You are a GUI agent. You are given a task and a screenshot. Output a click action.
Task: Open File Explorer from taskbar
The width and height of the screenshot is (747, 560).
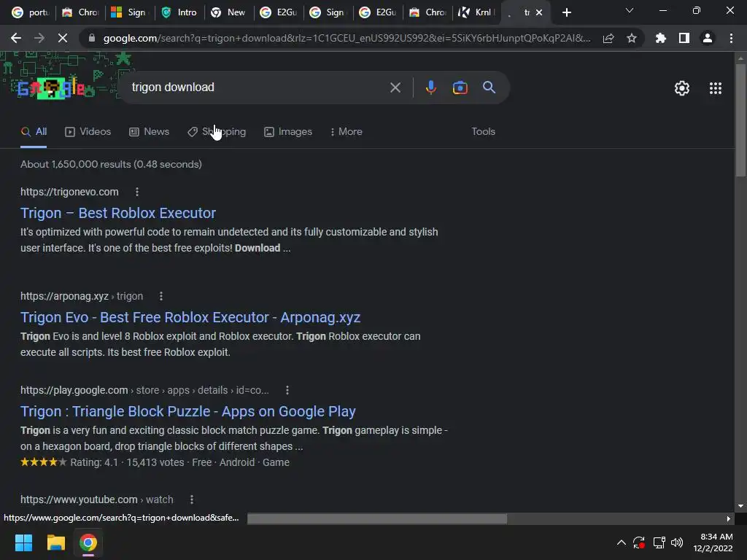tap(55, 542)
